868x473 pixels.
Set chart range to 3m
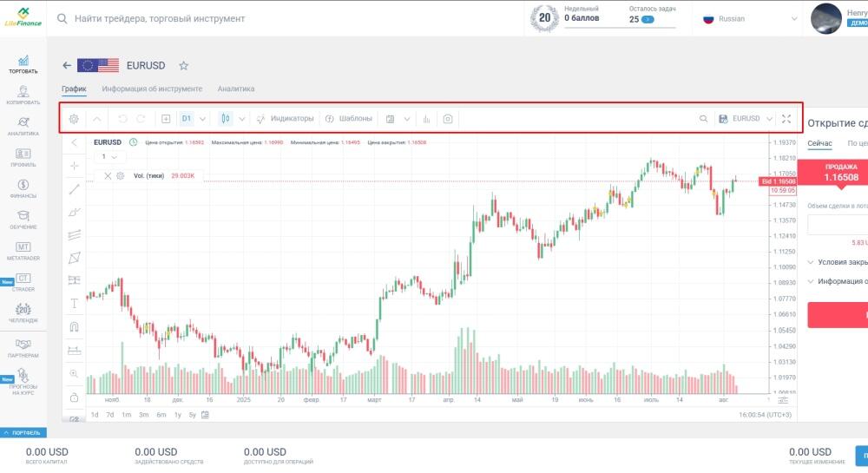coord(143,415)
